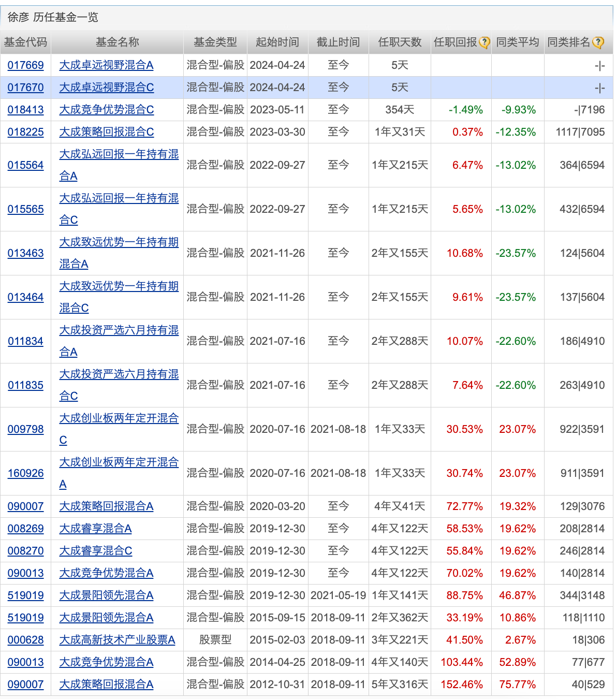
Task: Open fund code 015564 link
Action: pyautogui.click(x=26, y=165)
